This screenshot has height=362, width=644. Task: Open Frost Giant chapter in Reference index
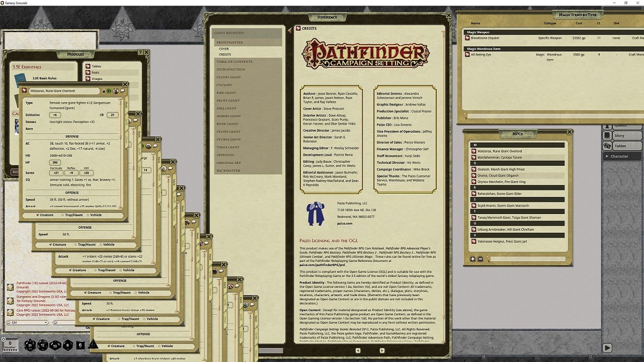click(x=228, y=101)
